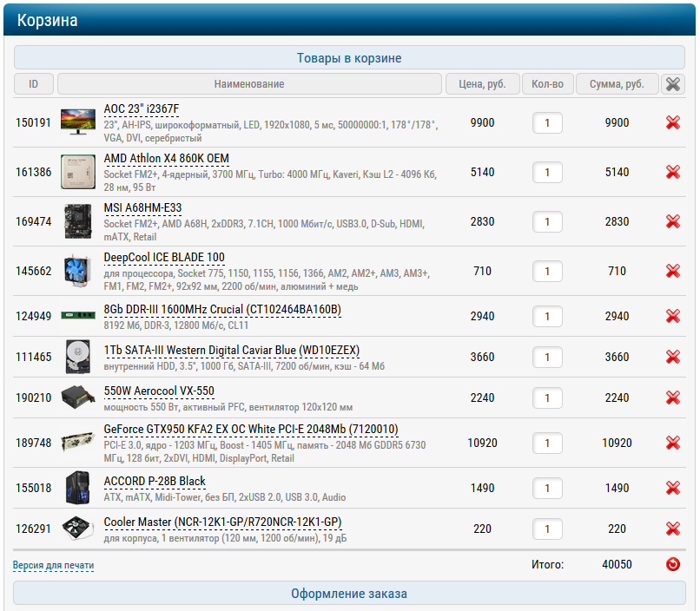The image size is (700, 611).
Task: Open 8Gb DDR-III 1600MHz Crucial link
Action: pyautogui.click(x=222, y=310)
